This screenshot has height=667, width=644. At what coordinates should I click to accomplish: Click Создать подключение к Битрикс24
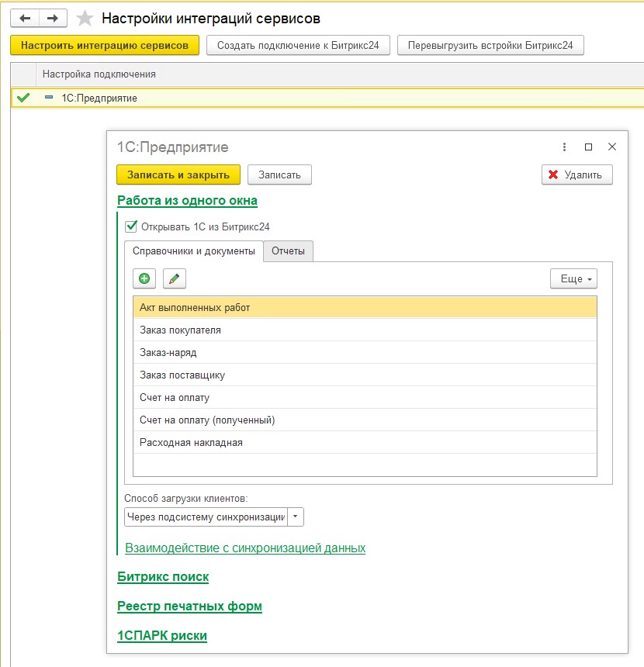pyautogui.click(x=298, y=46)
